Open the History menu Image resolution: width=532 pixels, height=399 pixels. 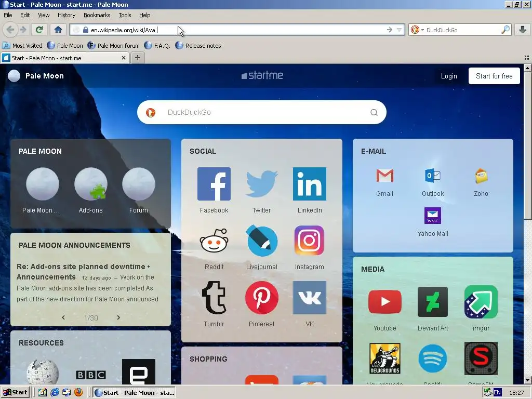(66, 15)
